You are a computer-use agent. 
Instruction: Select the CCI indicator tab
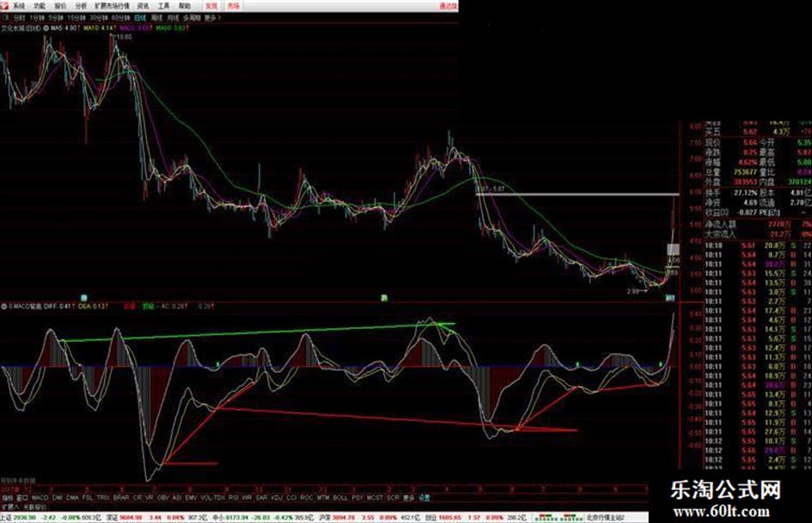coord(291,497)
